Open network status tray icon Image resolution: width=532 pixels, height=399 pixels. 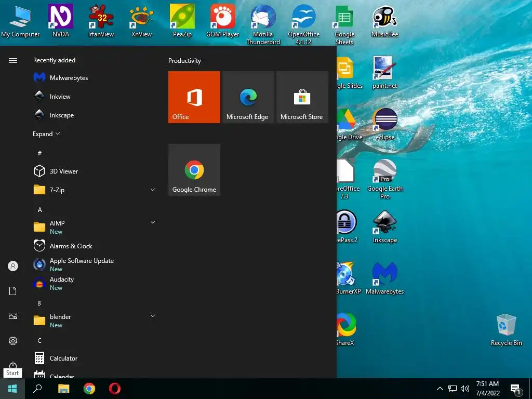tap(453, 389)
